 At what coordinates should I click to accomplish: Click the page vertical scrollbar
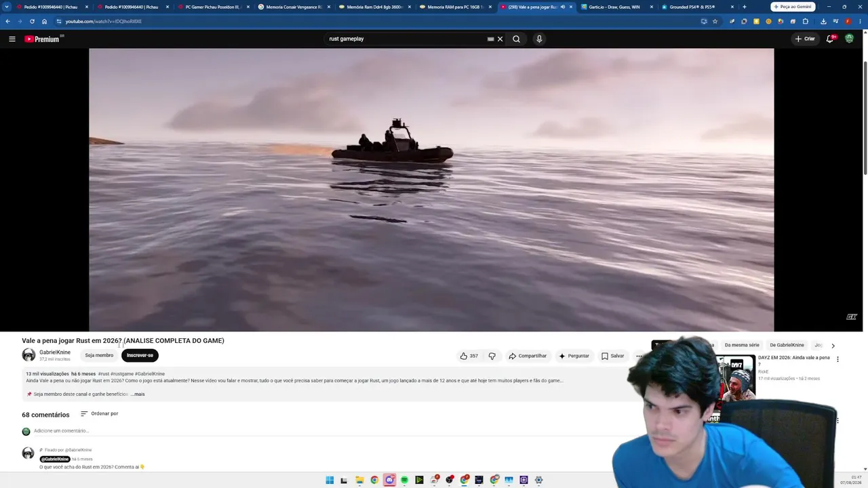[865, 119]
